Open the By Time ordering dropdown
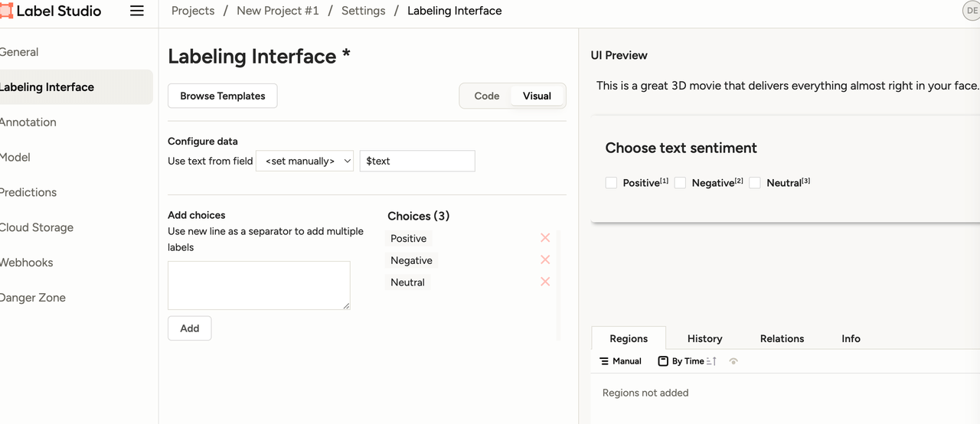Viewport: 980px width, 424px height. point(681,361)
